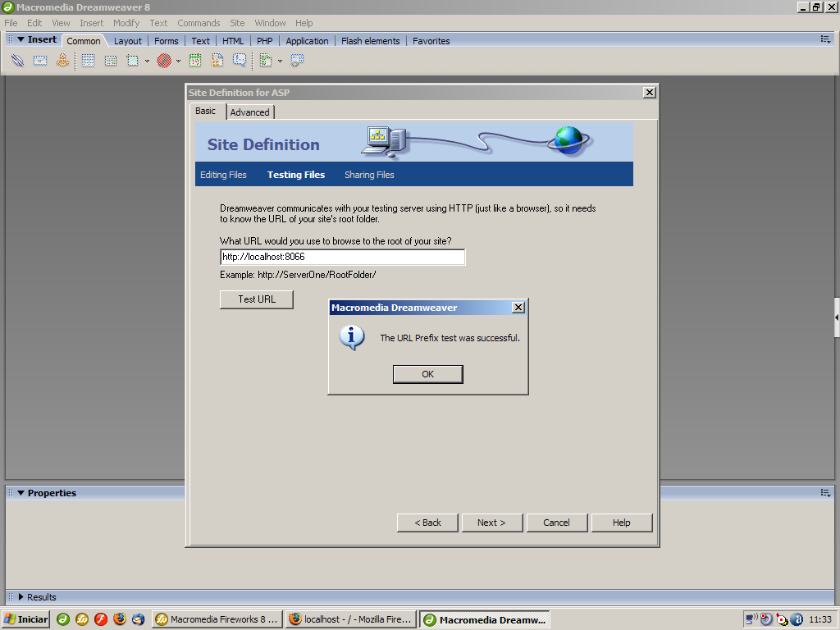Open the View menu
This screenshot has height=630, width=840.
click(x=61, y=23)
